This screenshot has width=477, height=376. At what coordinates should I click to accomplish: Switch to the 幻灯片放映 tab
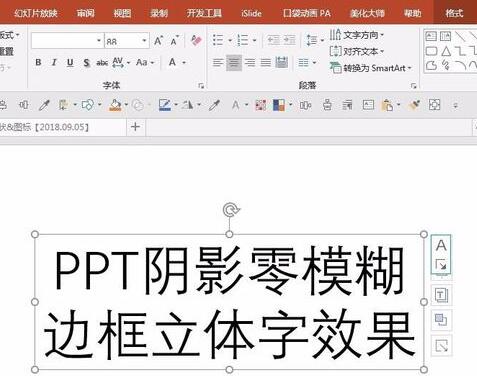click(x=36, y=13)
